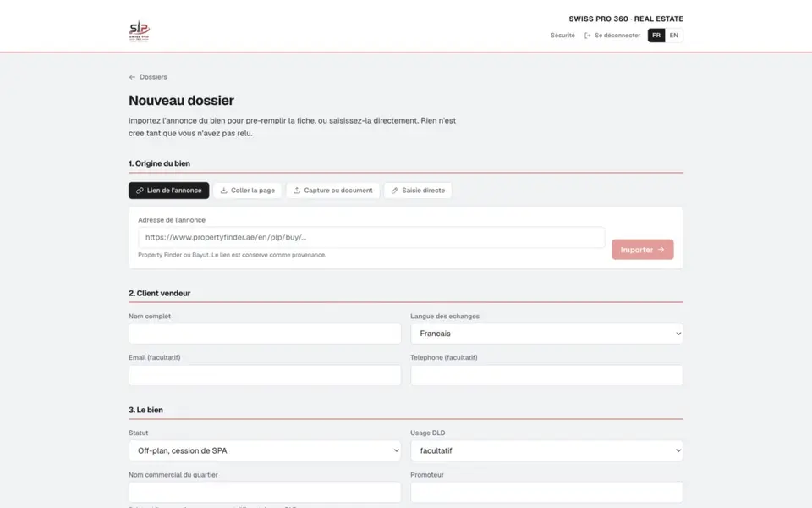Click the '2. Client vendeur' section title
Viewport: 812px width, 508px height.
point(160,294)
